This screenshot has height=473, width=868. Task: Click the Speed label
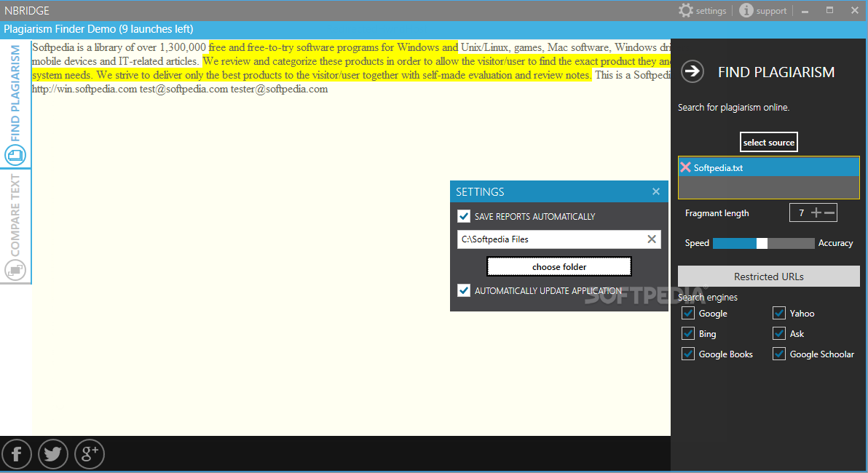(x=697, y=243)
